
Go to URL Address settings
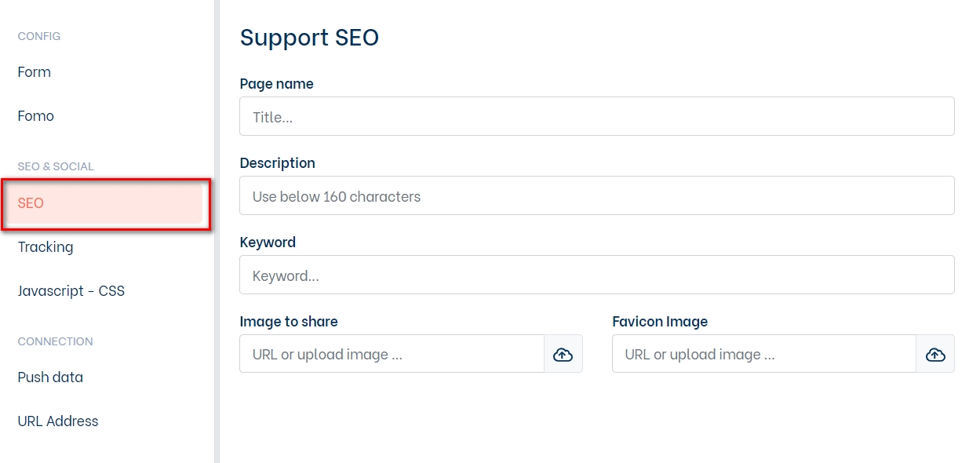[x=58, y=421]
